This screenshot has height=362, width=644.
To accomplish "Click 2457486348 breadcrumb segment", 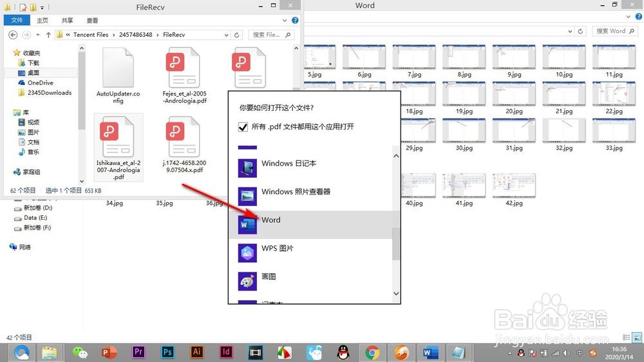I will pyautogui.click(x=135, y=35).
